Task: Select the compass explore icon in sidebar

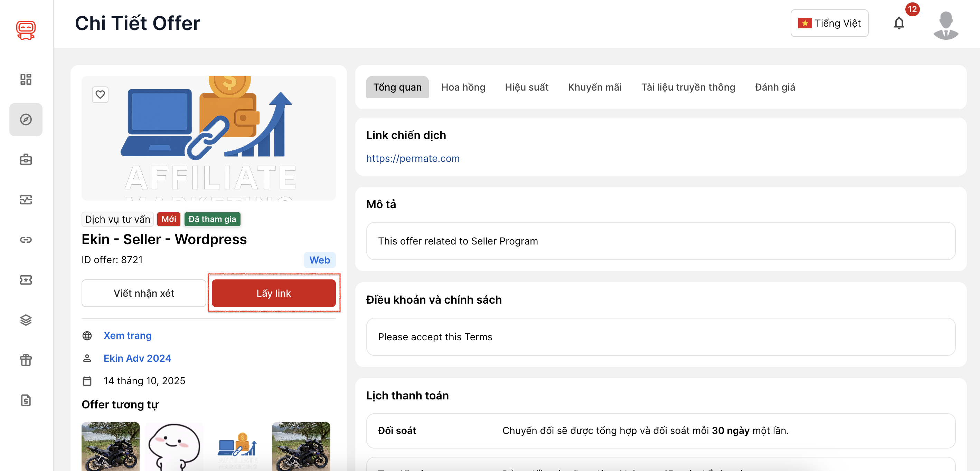Action: [26, 120]
